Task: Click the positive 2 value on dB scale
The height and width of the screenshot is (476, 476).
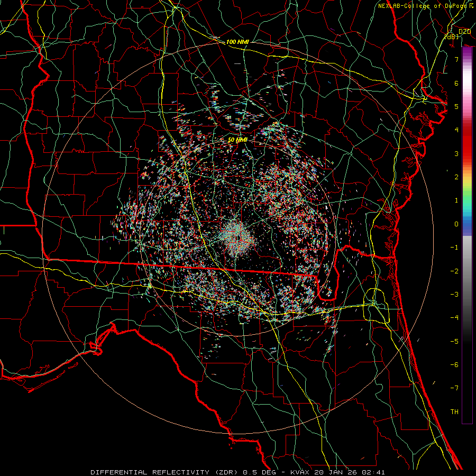Action: tap(456, 177)
